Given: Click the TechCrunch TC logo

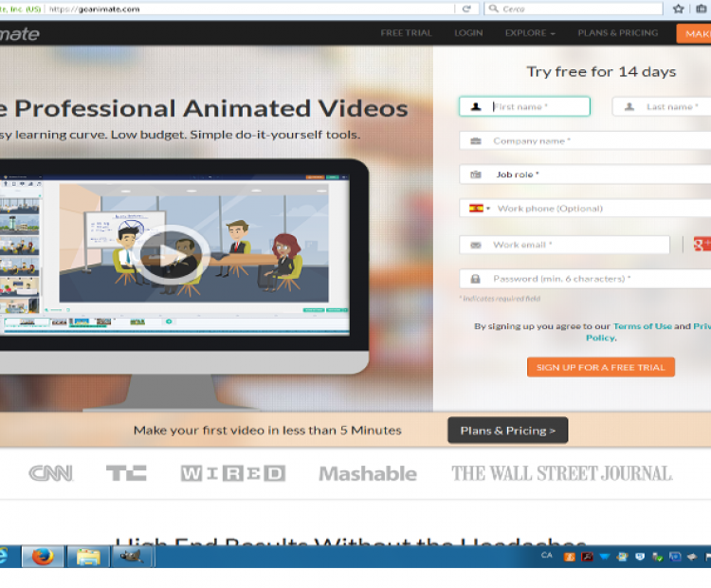Looking at the screenshot, I should (x=126, y=472).
